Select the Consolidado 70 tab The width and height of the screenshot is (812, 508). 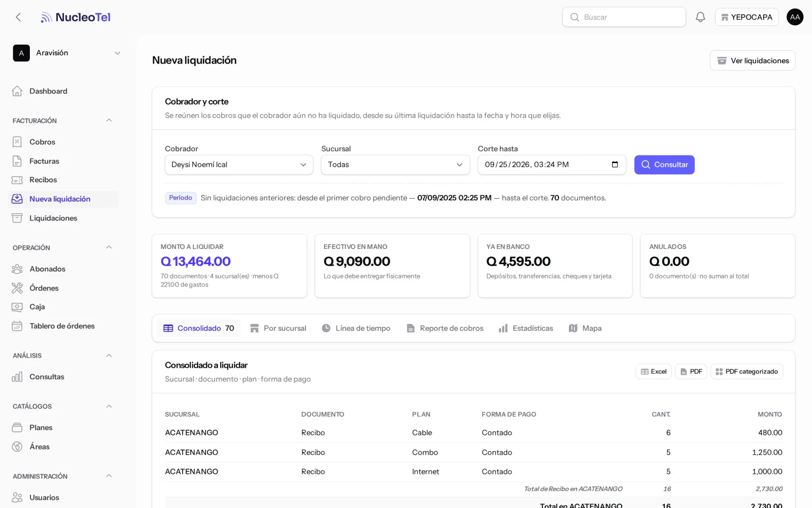click(198, 328)
